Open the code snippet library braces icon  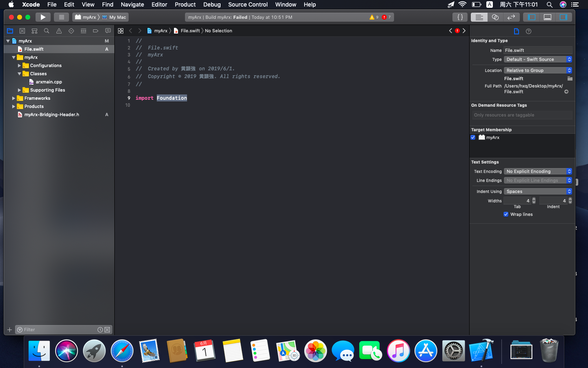coord(460,17)
